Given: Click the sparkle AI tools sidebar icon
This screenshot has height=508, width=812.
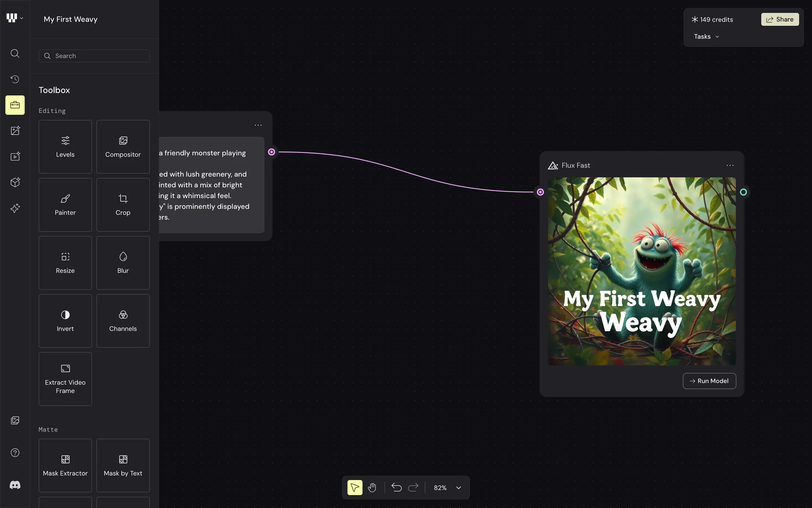Looking at the screenshot, I should click(15, 208).
